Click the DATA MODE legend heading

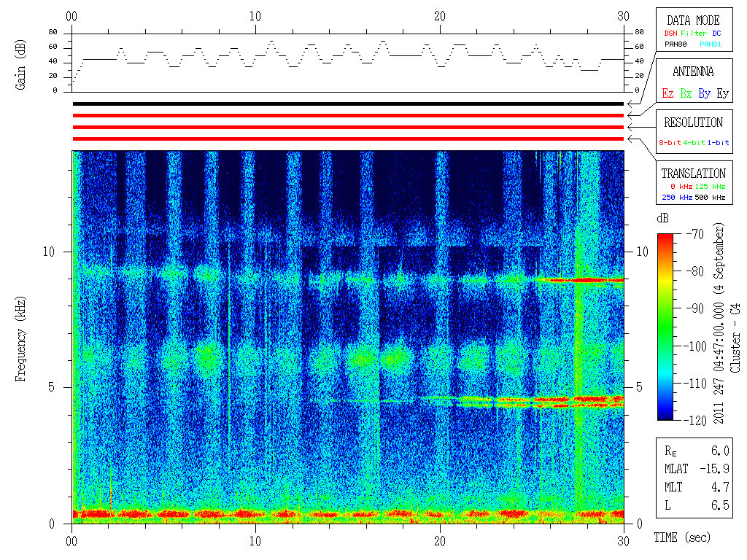point(693,20)
